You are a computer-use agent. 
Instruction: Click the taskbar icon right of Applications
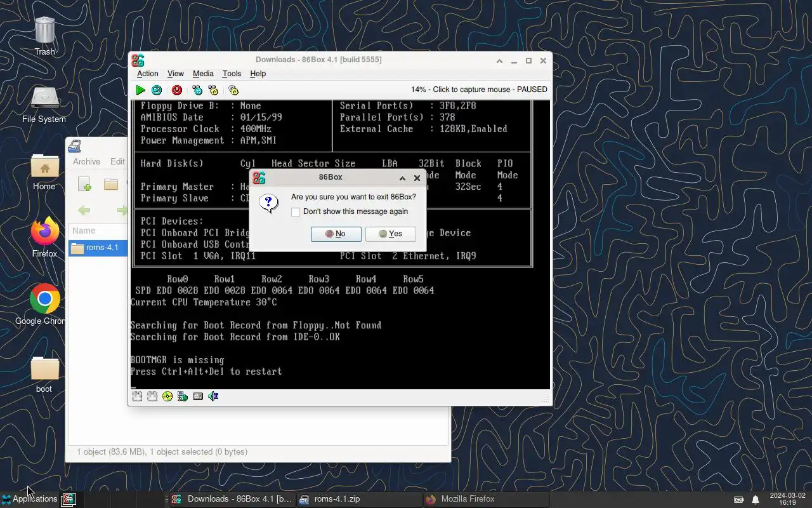(69, 499)
